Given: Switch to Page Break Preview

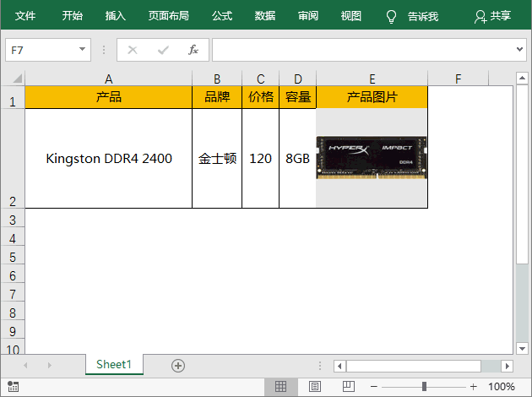Looking at the screenshot, I should pos(349,387).
